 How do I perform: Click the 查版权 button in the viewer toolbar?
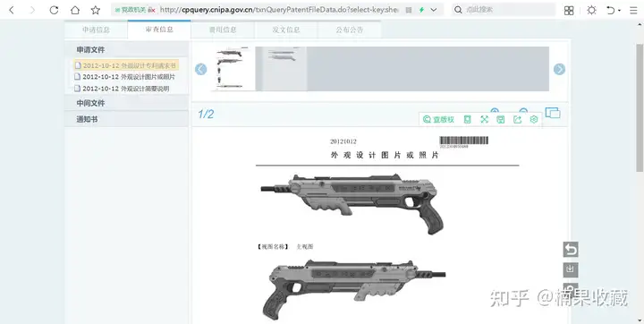tap(438, 120)
